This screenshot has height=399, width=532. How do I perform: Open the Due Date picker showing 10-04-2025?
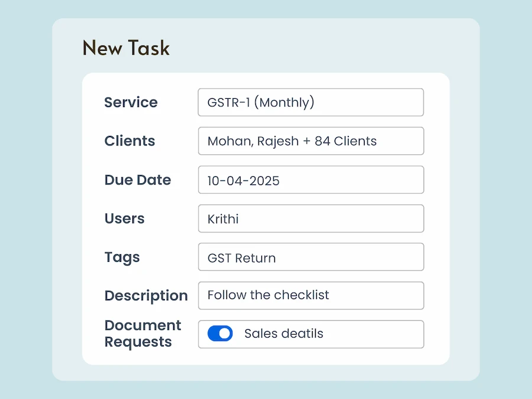(x=311, y=180)
